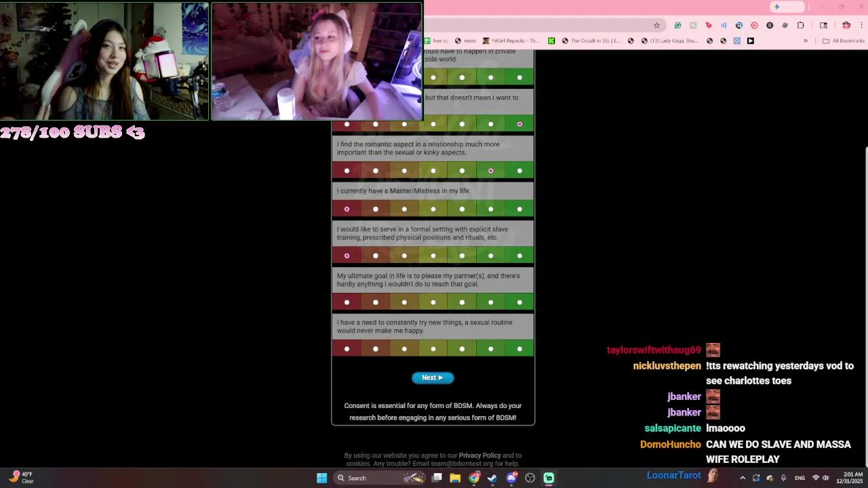Open the All Bookmarks folder
Viewport: 868px width, 488px height.
click(844, 41)
